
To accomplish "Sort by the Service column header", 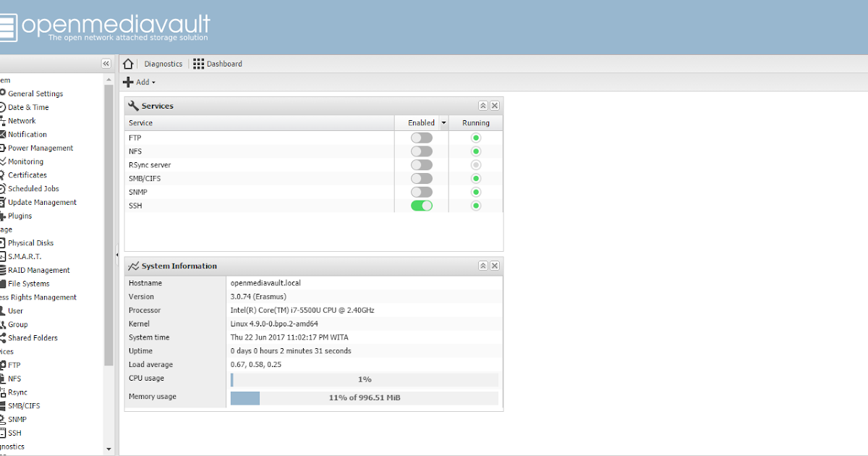I will (x=260, y=123).
